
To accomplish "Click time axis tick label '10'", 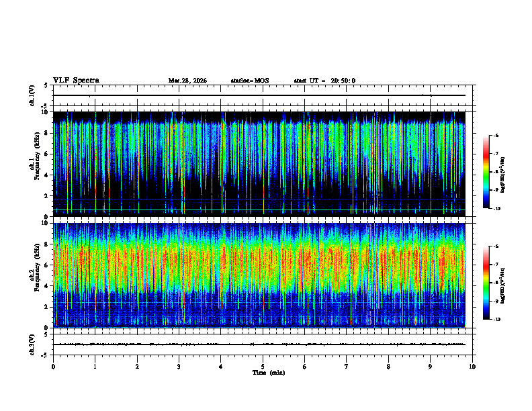I will [x=472, y=367].
